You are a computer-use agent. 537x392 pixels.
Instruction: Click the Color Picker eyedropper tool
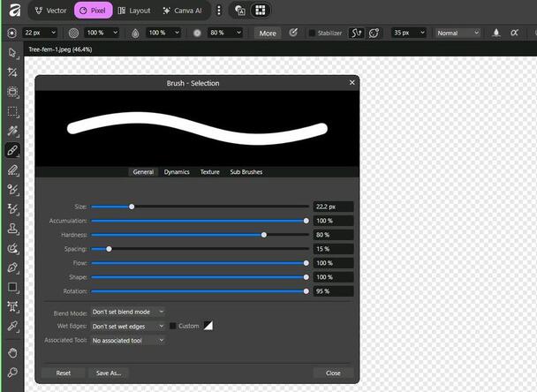[12, 326]
